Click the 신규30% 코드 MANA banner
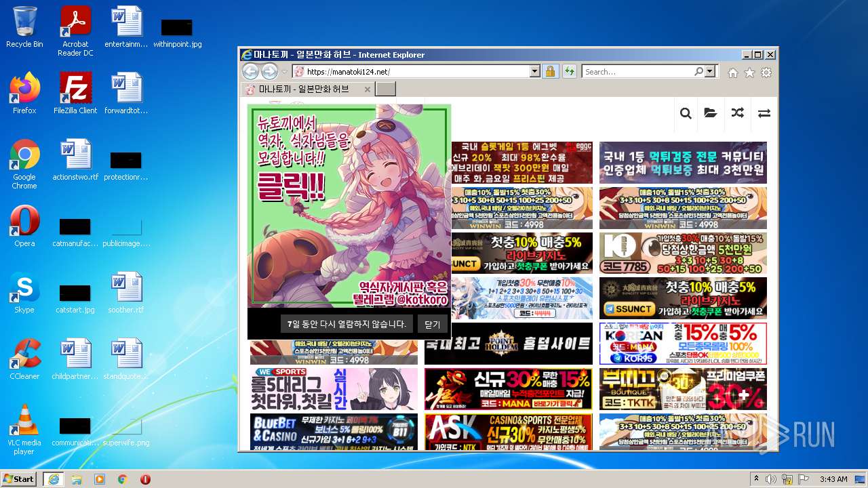The height and width of the screenshot is (488, 868). point(509,388)
